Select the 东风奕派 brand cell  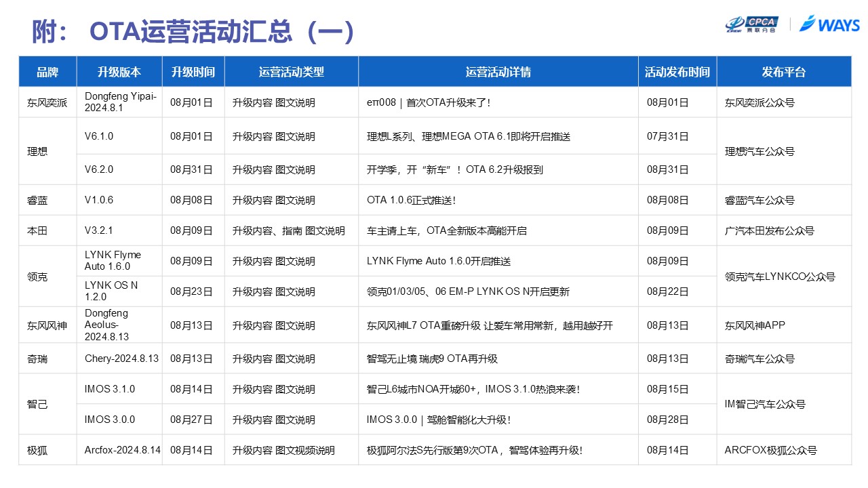pos(47,103)
